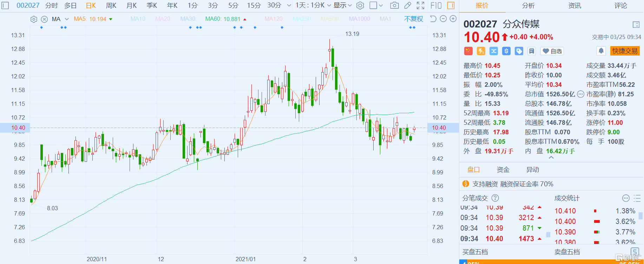Open the 资金 tab
Viewport: 644px width, 264px height.
coord(503,170)
